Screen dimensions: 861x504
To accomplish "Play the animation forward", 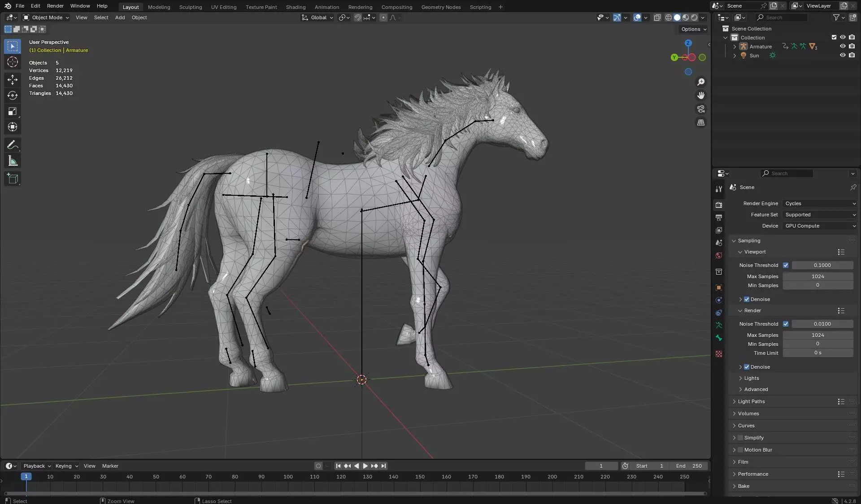I will (x=365, y=466).
